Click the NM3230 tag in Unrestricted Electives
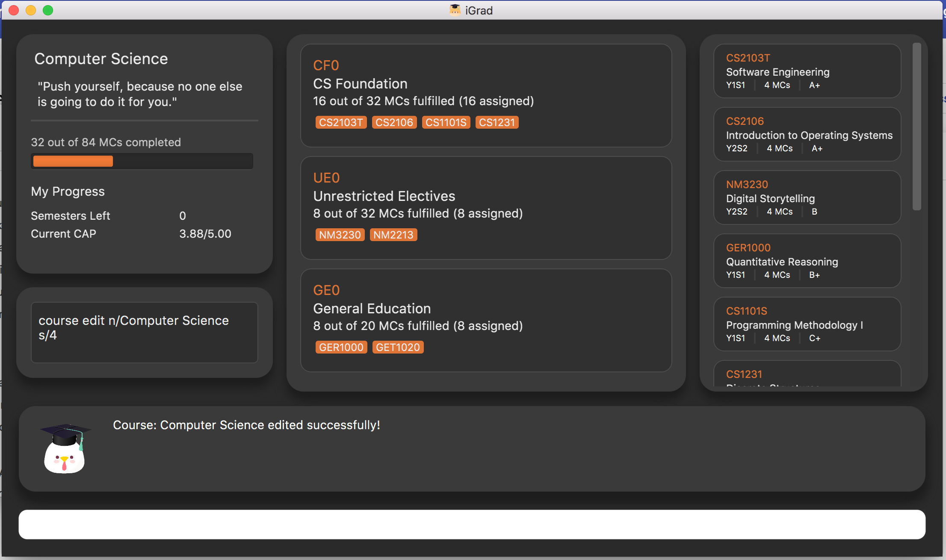Screen dimensions: 946x560 coord(340,235)
